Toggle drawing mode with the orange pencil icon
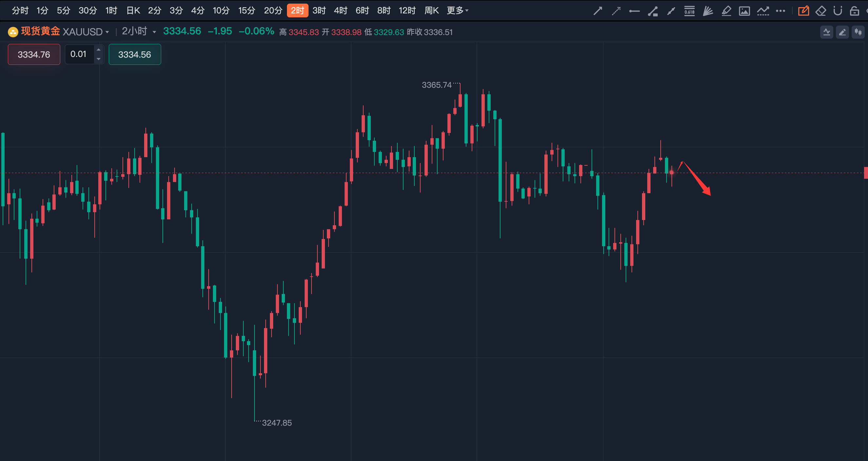 point(803,11)
